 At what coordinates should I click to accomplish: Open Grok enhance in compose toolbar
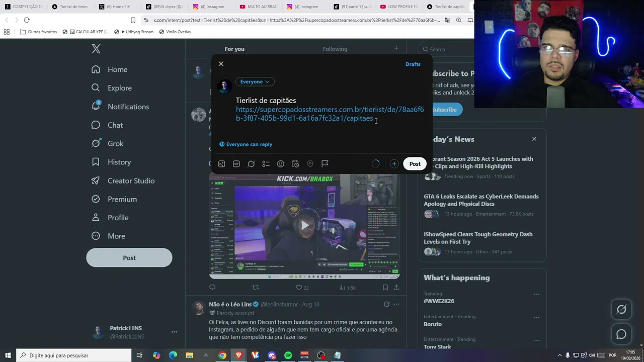pyautogui.click(x=251, y=164)
